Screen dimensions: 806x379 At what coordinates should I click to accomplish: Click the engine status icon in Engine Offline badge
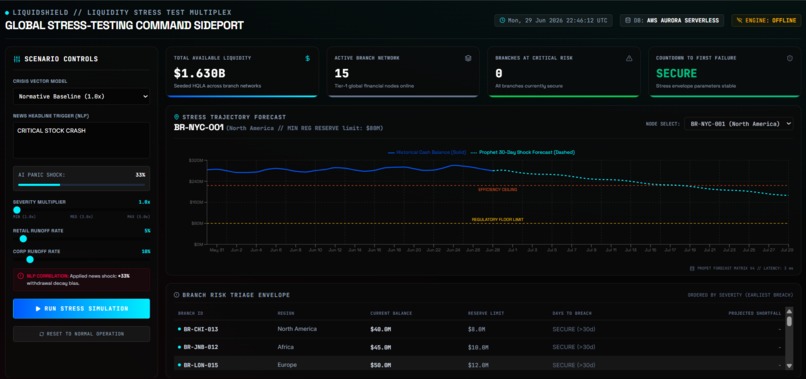pos(739,21)
